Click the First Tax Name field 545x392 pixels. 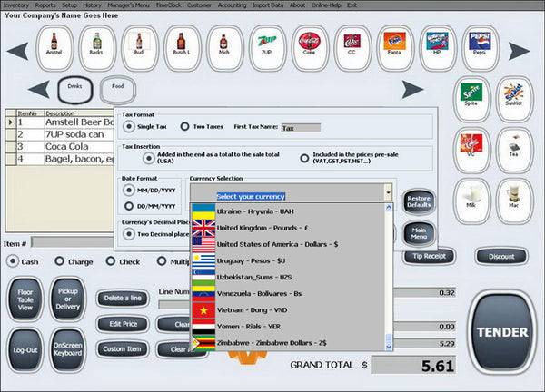[x=301, y=128]
